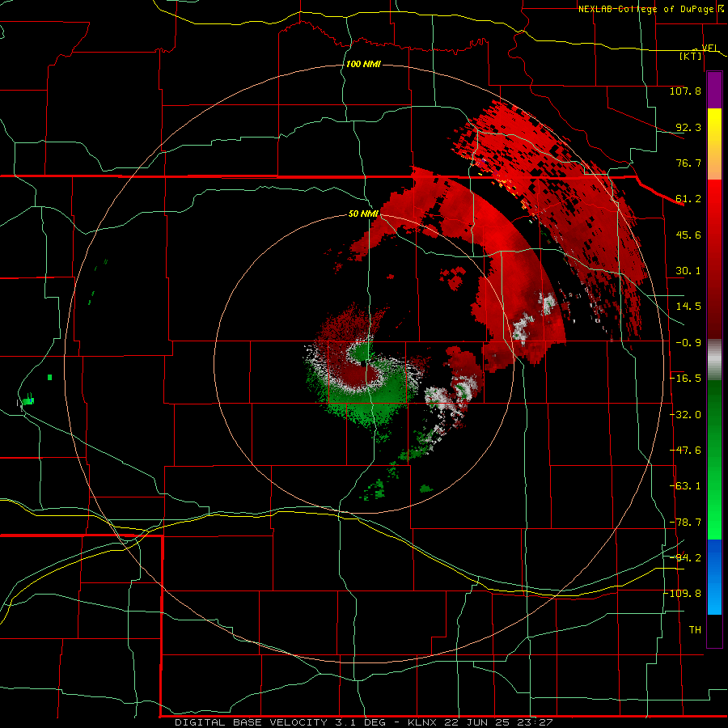This screenshot has height=728, width=728.
Task: Select the 14.5 legend value
Action: [x=688, y=307]
